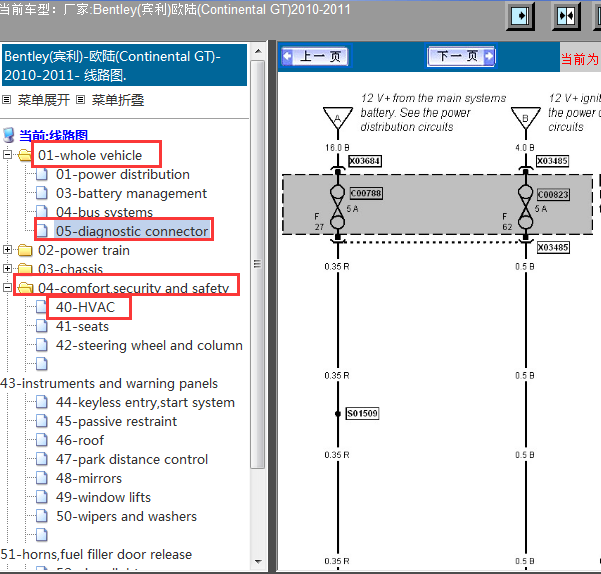Open 43-instruments and warning panels diagram
This screenshot has width=601, height=574.
109,383
